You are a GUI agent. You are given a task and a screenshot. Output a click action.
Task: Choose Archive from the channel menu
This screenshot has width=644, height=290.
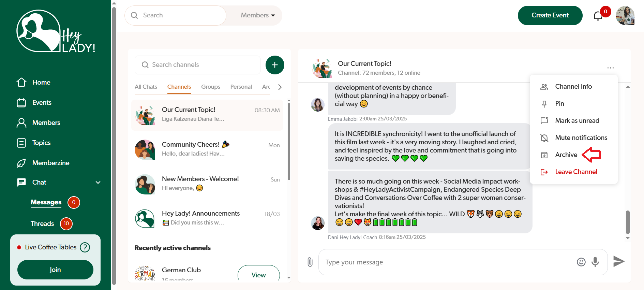coord(574,155)
